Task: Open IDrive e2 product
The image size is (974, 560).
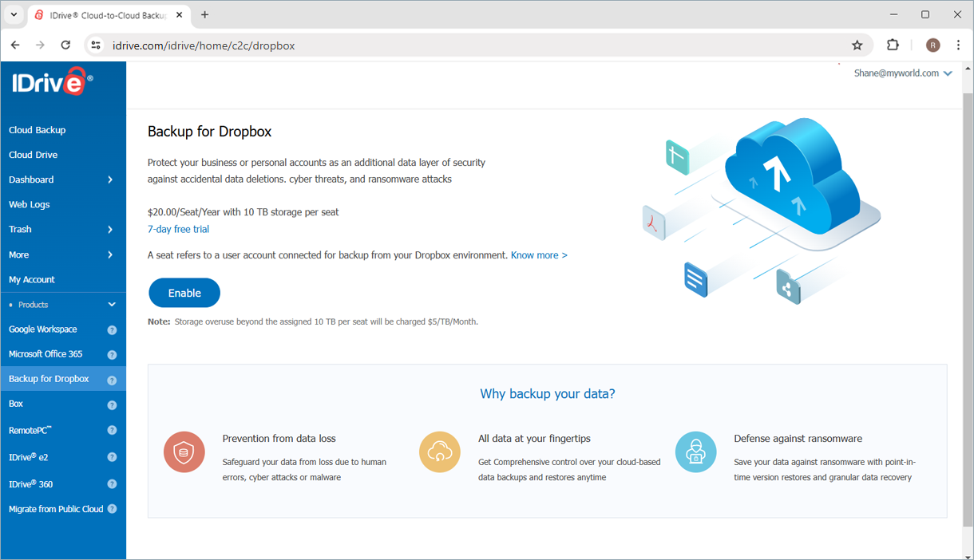Action: pos(29,457)
